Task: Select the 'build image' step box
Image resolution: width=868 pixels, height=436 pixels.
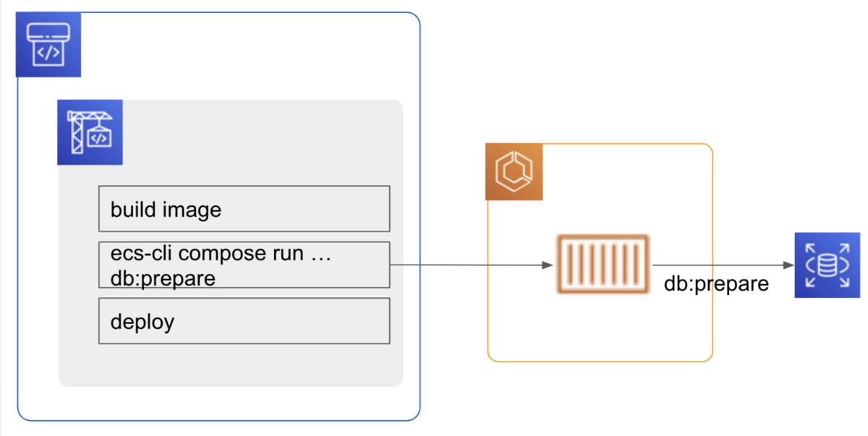Action: point(244,208)
